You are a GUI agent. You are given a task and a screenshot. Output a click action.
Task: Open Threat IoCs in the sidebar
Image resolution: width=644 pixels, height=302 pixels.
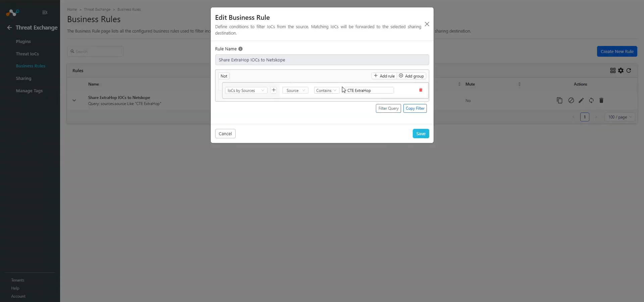pyautogui.click(x=27, y=54)
